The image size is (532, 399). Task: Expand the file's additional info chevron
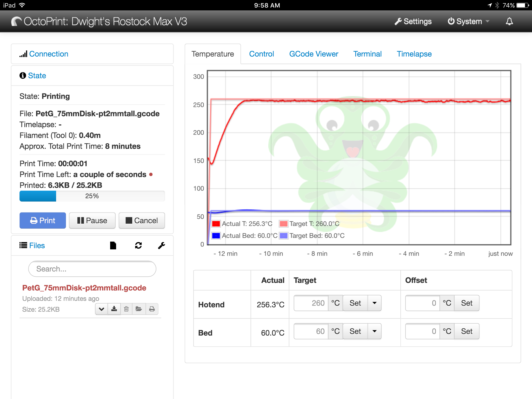pos(102,309)
